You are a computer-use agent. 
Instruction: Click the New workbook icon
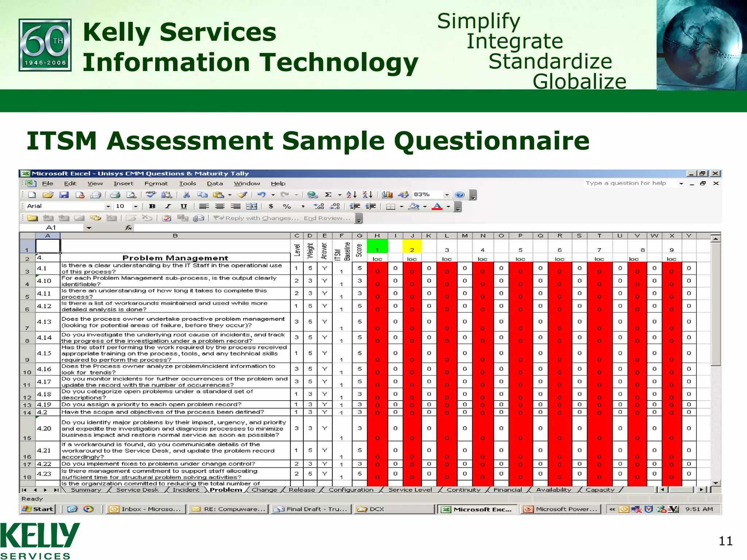pos(32,195)
